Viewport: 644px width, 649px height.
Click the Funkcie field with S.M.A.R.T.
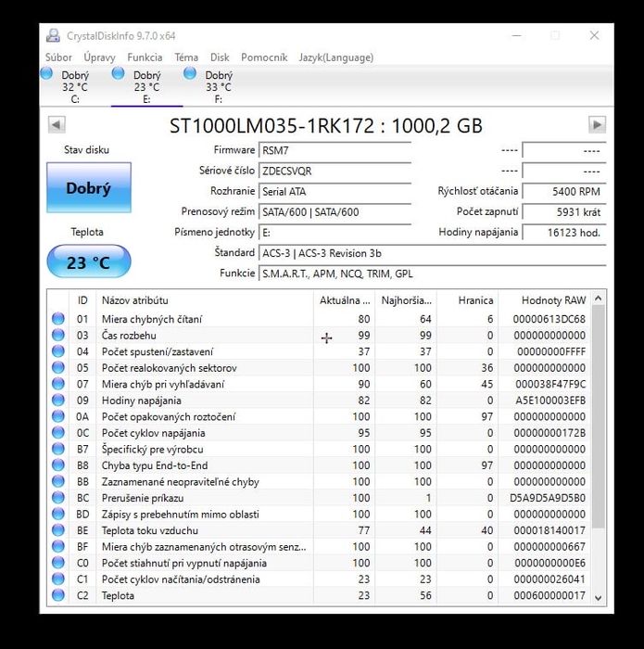[432, 274]
